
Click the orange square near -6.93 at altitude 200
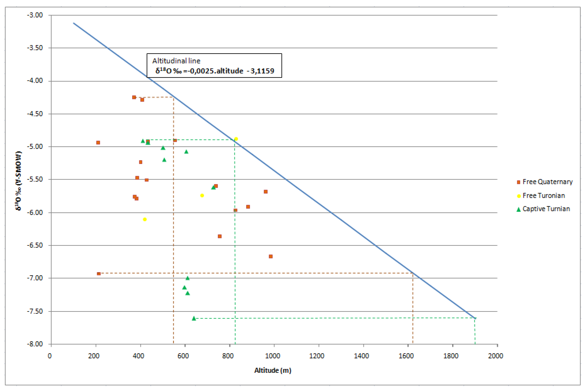(x=99, y=274)
